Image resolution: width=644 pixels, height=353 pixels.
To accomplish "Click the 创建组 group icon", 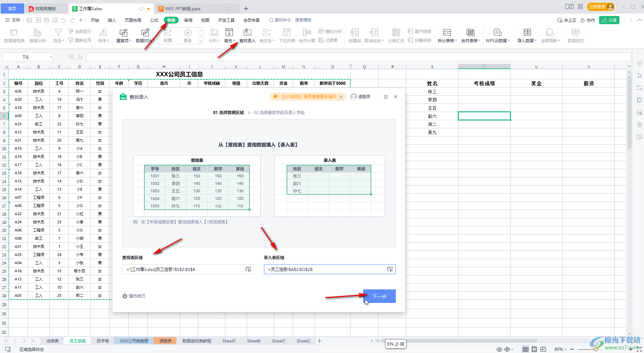I will click(x=354, y=36).
